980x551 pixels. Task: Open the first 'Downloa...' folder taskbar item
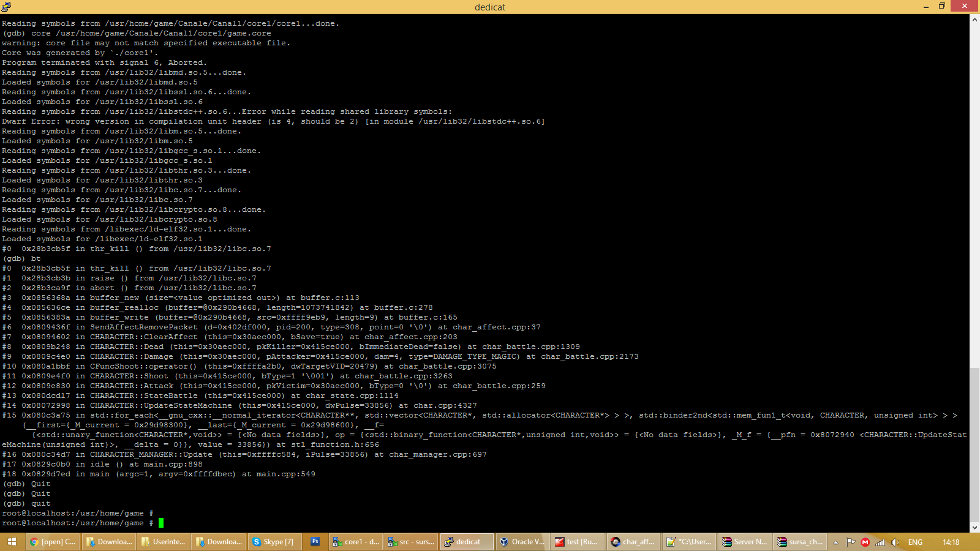click(x=109, y=542)
